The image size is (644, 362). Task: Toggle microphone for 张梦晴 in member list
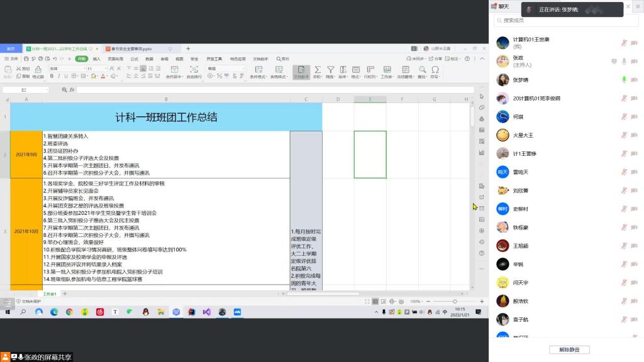(x=624, y=80)
